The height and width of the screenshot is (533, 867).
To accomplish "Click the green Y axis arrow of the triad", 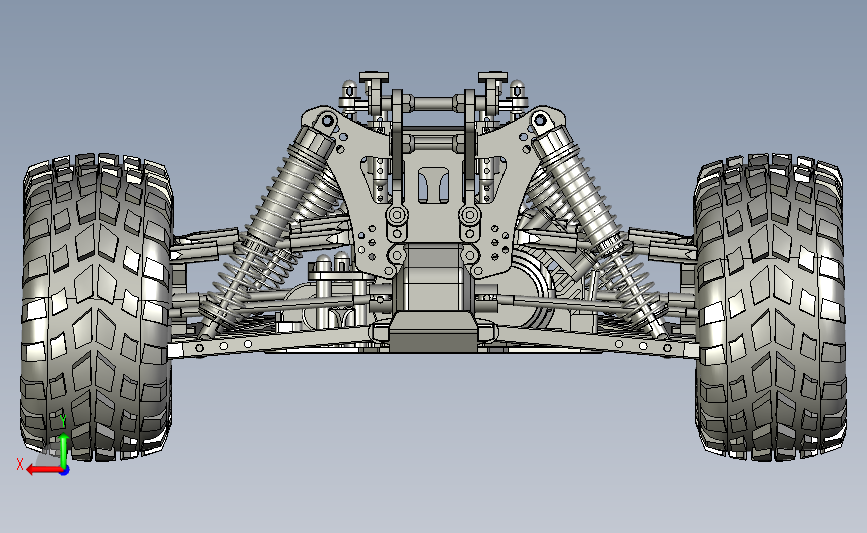I will (x=64, y=451).
